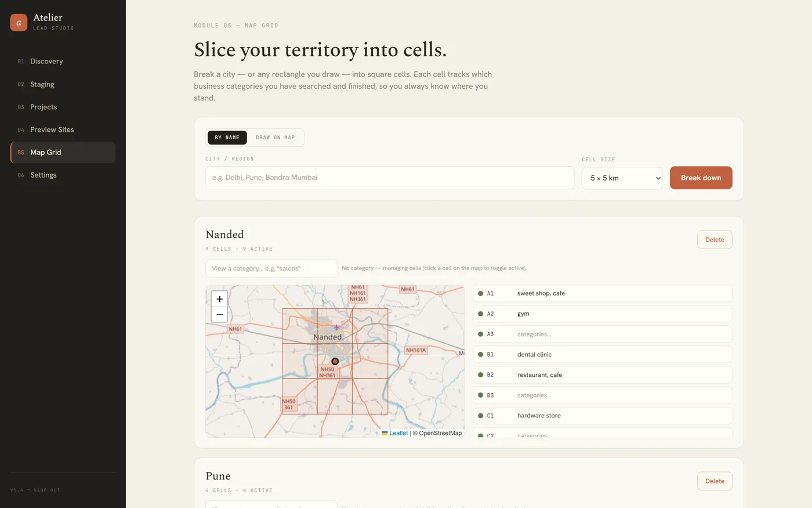The image size is (812, 508).
Task: Zoom out on the Nanded map
Action: click(x=219, y=314)
